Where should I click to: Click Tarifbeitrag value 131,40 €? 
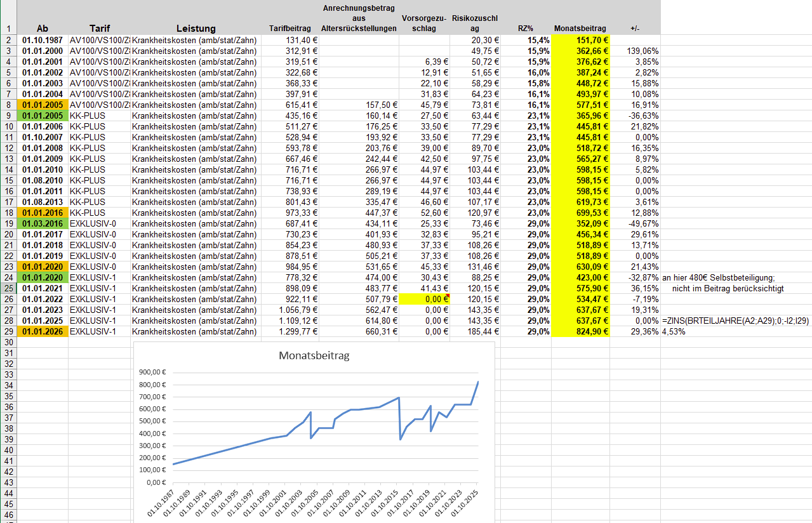point(290,40)
